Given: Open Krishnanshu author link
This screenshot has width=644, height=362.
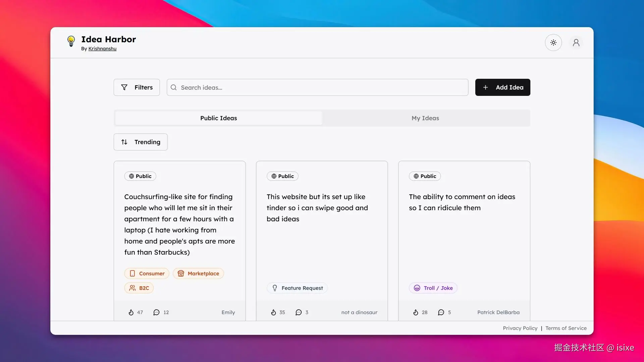Looking at the screenshot, I should 102,49.
